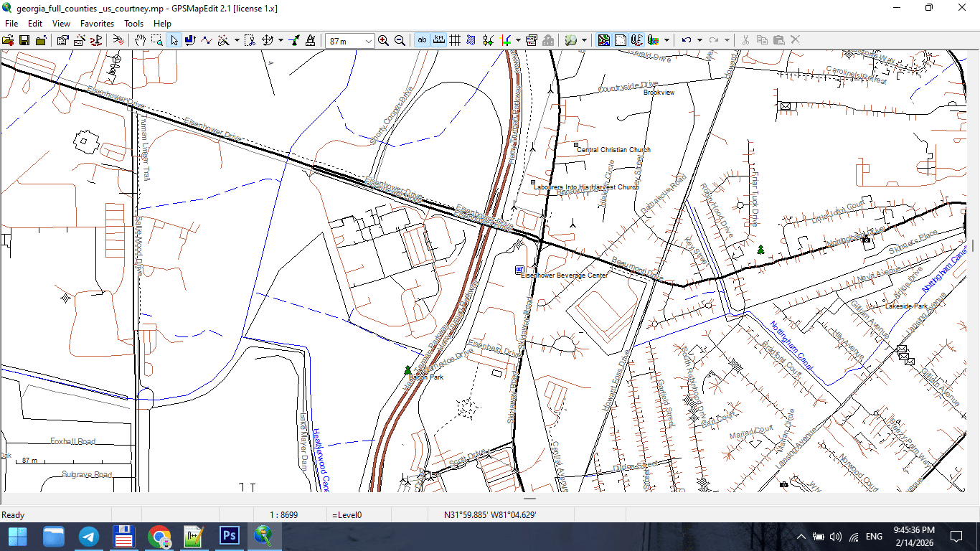Open the Tools menu
Image resolution: width=980 pixels, height=551 pixels.
pos(133,23)
